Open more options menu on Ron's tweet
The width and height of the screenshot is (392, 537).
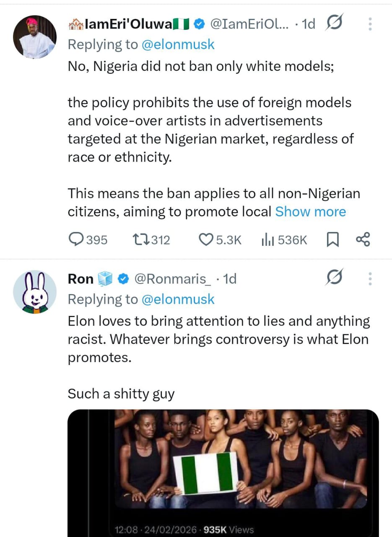370,279
